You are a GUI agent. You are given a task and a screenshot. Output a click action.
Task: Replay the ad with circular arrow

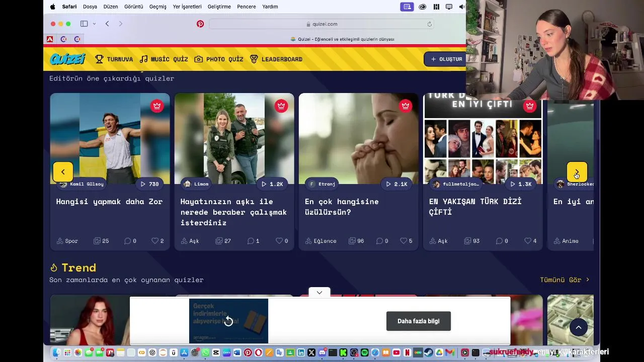point(228,321)
